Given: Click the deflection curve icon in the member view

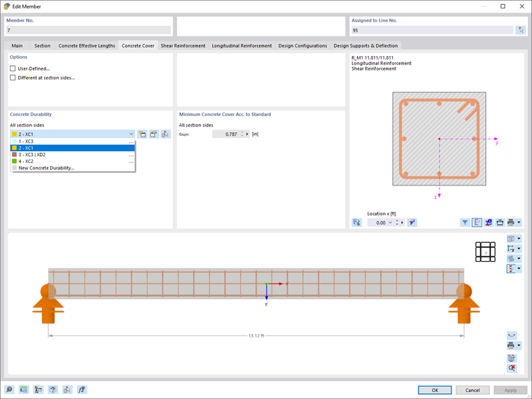Looking at the screenshot, I should tap(512, 335).
